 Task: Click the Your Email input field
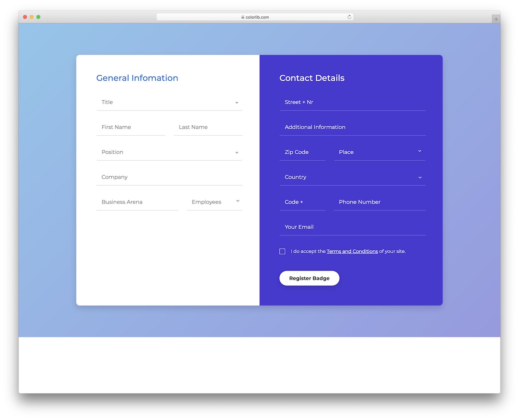coord(352,227)
